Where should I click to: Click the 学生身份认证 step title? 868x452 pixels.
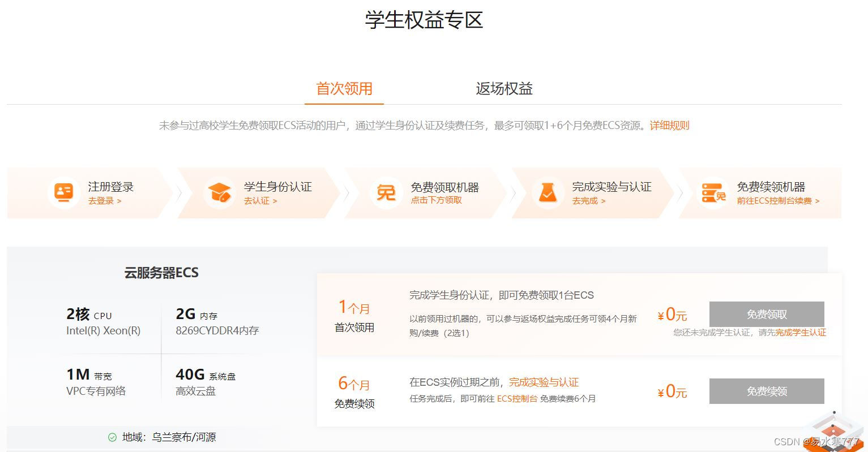tap(278, 187)
